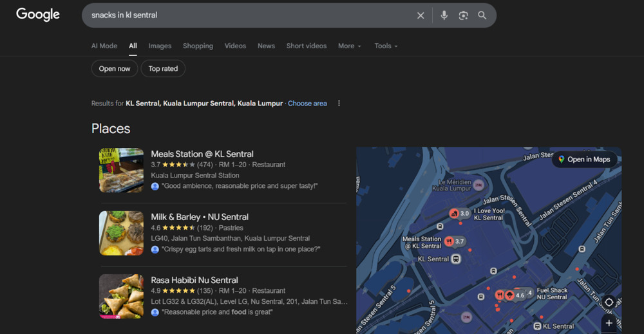The width and height of the screenshot is (644, 334).
Task: Click the I Love Yoo! KL Sentral map label
Action: tap(489, 214)
